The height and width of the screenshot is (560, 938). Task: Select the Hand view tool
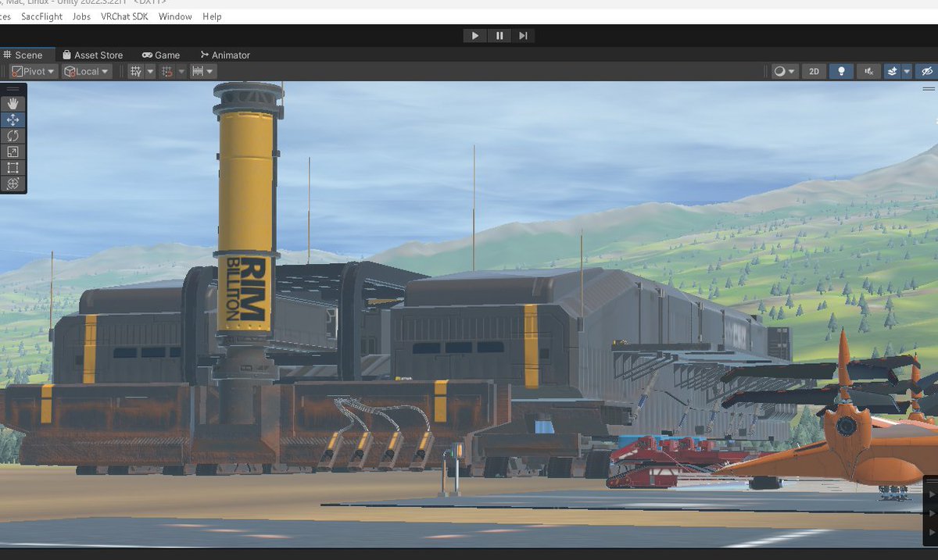pyautogui.click(x=13, y=103)
